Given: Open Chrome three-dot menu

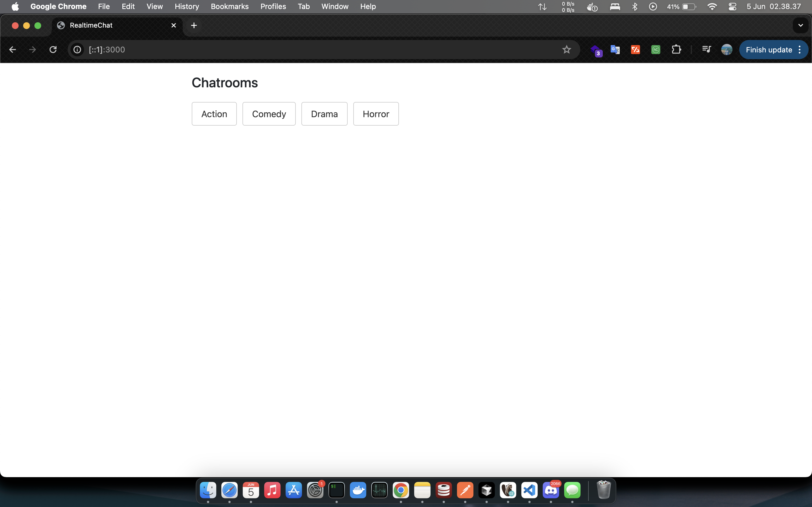Looking at the screenshot, I should (x=800, y=50).
